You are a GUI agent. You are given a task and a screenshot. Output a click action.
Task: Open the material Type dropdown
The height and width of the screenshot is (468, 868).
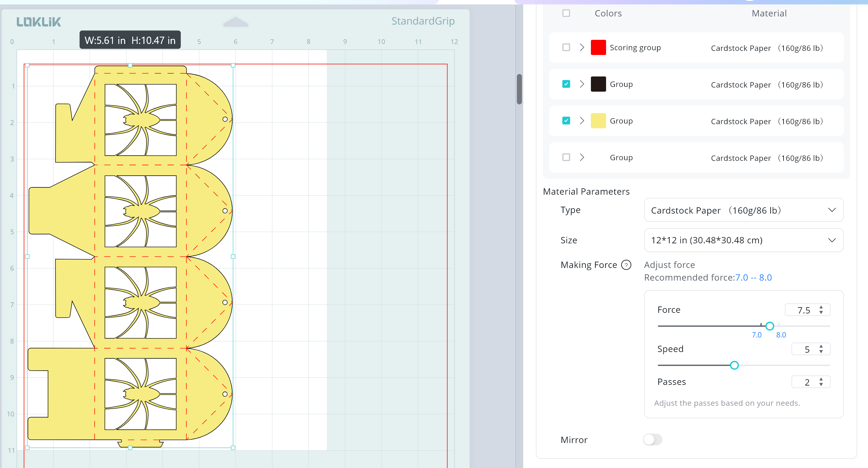tap(743, 210)
